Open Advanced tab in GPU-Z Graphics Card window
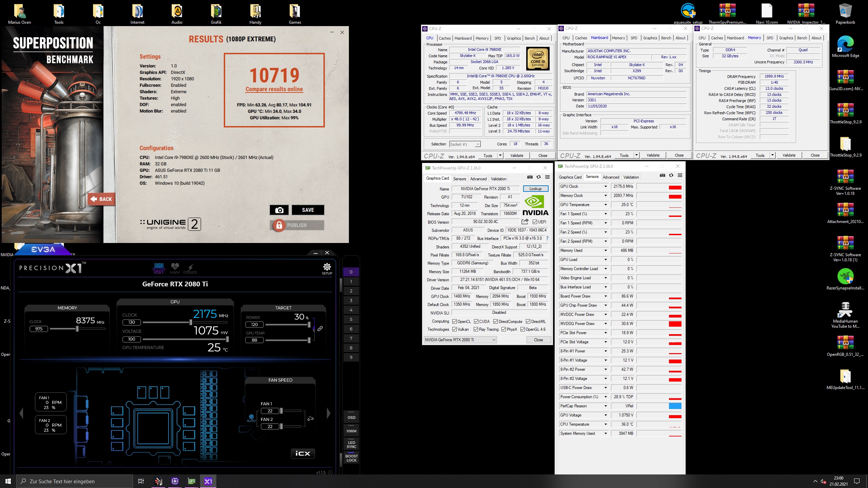 point(478,179)
